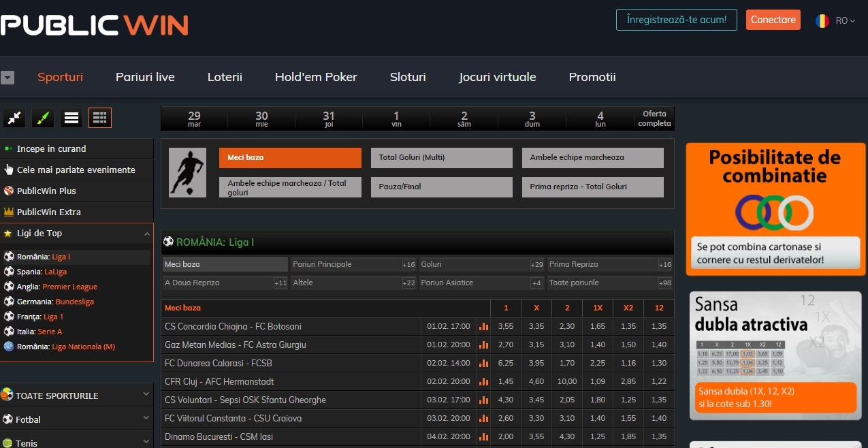
Task: Pick odds 2,05 in CS Voluntari row
Action: tap(567, 400)
